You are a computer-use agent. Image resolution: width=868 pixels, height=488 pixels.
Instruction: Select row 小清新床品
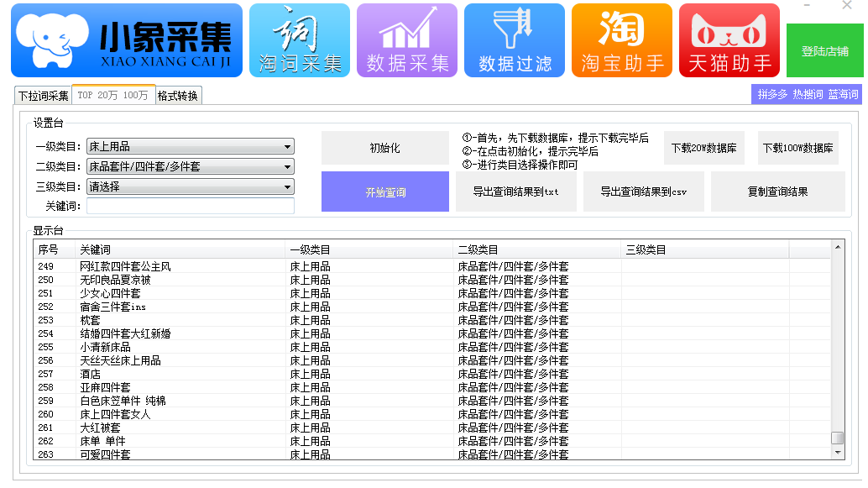tap(431, 347)
